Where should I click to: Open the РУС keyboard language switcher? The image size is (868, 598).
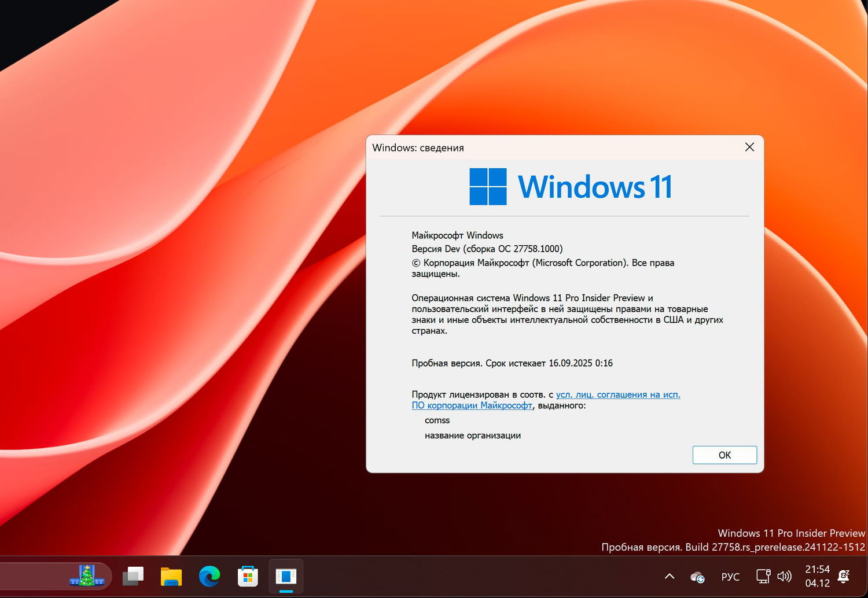730,577
